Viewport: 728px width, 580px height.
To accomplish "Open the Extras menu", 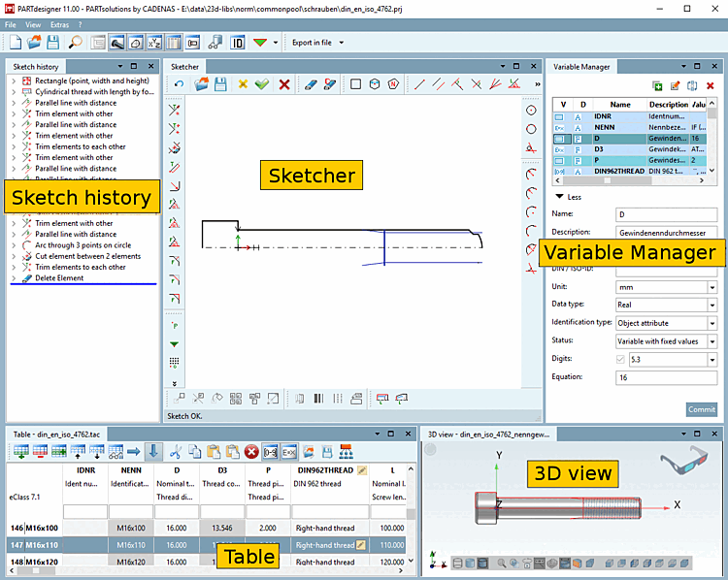I will tap(60, 23).
